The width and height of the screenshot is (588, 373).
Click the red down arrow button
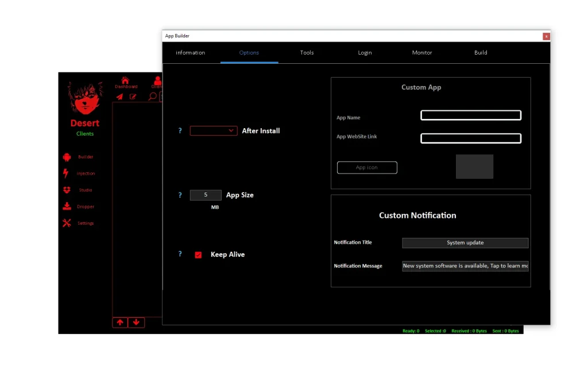pos(136,322)
